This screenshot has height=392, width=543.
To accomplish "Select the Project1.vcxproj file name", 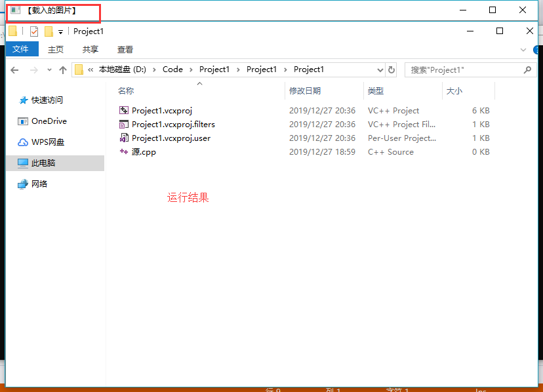I will tap(162, 111).
